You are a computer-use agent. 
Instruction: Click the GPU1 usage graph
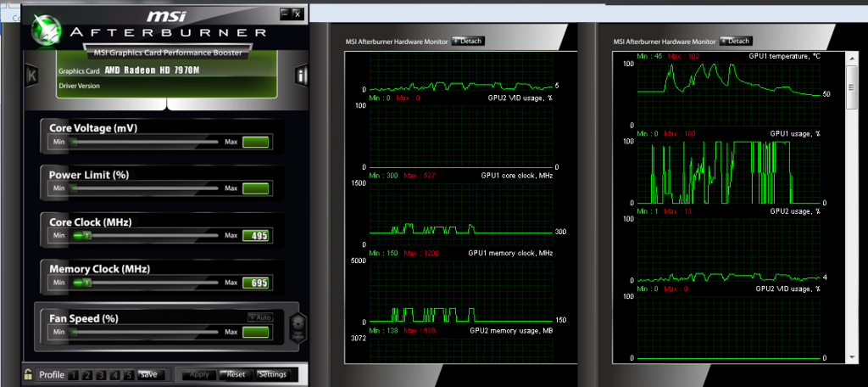coord(729,172)
